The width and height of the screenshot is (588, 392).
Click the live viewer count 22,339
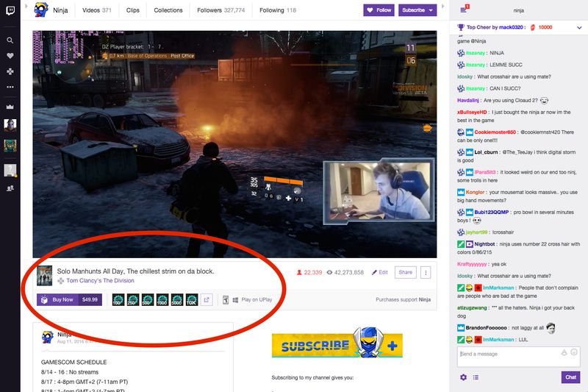[x=309, y=272]
